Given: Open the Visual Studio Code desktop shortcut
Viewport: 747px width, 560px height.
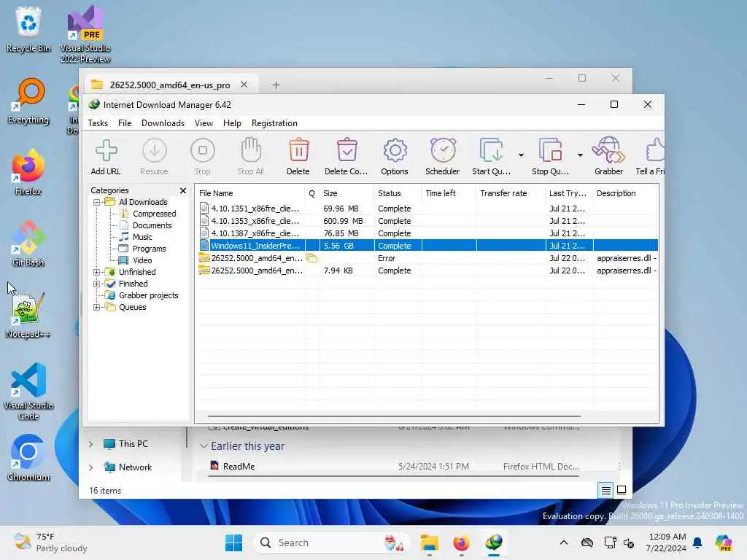Looking at the screenshot, I should coord(28,392).
